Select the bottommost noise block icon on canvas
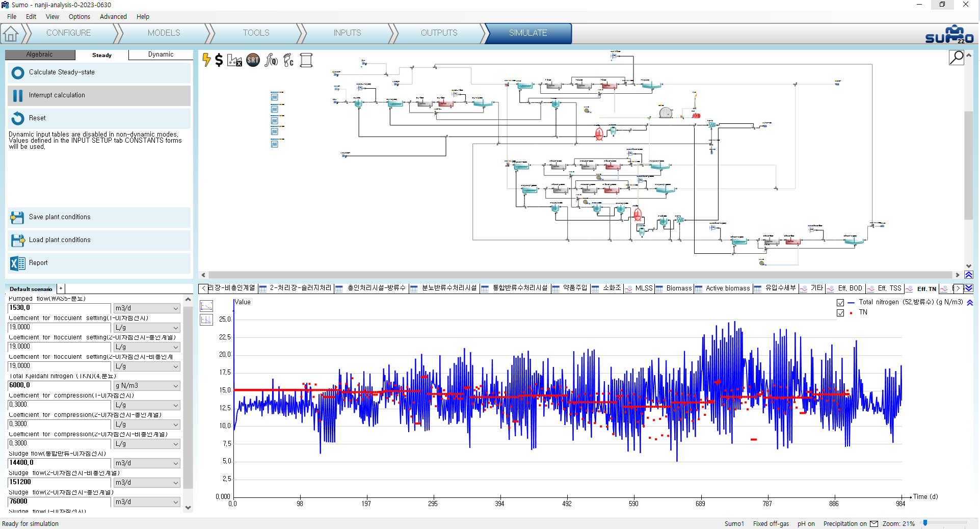Viewport: 980px width, 529px height. click(275, 144)
